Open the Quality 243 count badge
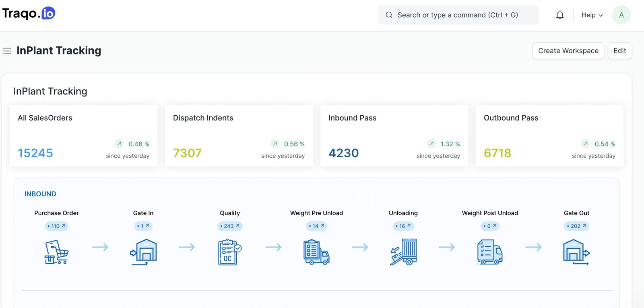The height and width of the screenshot is (308, 644). coord(230,226)
